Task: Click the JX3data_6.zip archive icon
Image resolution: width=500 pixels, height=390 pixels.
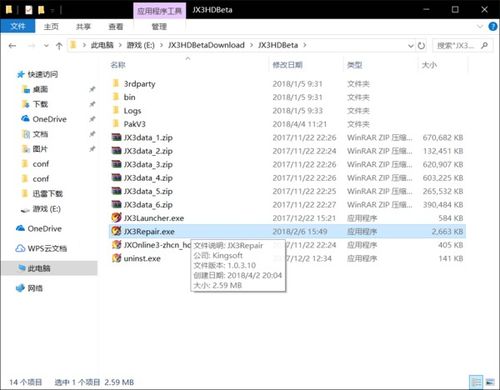Action: pos(116,204)
